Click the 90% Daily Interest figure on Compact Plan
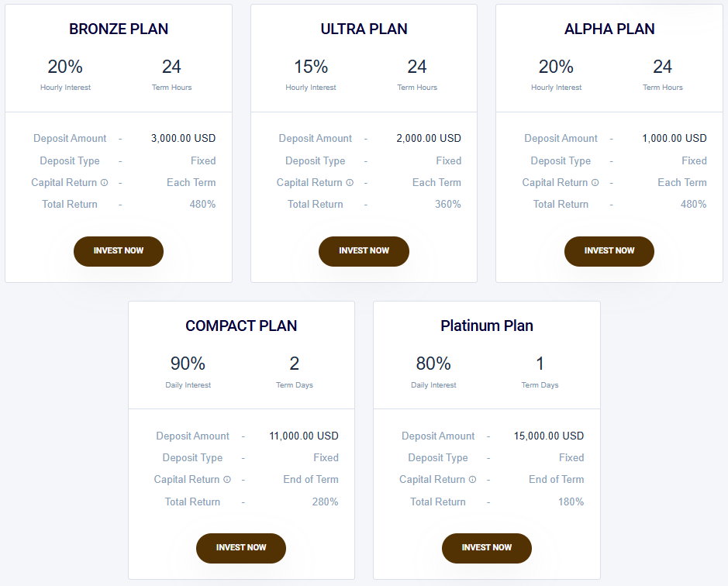The image size is (728, 586). click(x=188, y=363)
